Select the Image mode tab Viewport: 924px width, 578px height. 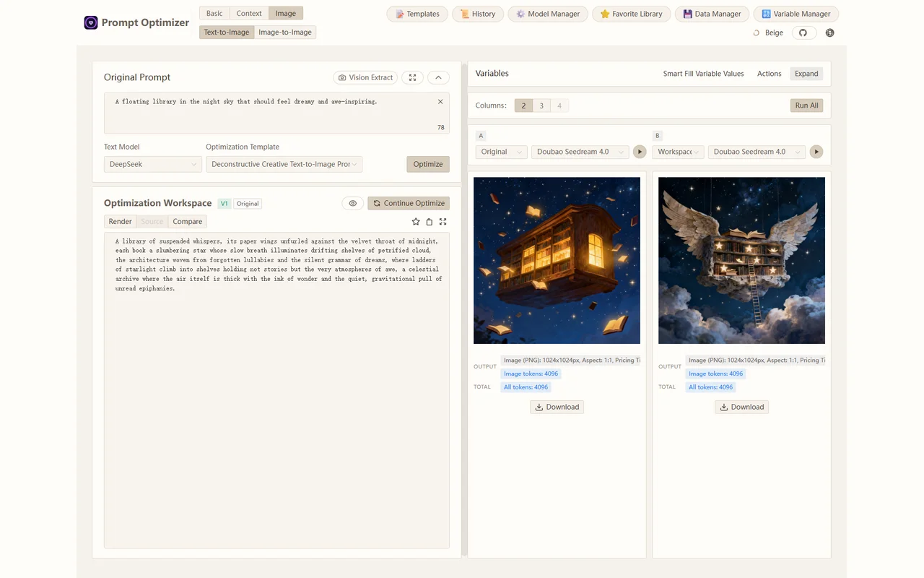(x=286, y=13)
